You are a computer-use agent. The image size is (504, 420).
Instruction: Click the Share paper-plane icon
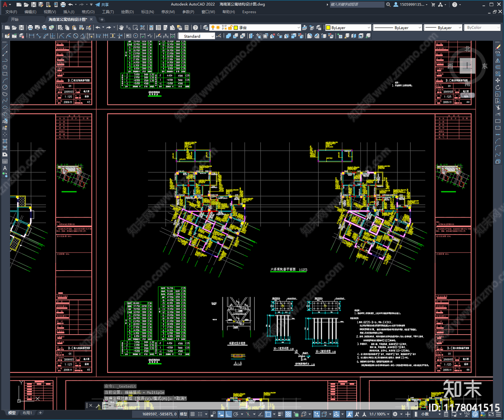pyautogui.click(x=98, y=4)
